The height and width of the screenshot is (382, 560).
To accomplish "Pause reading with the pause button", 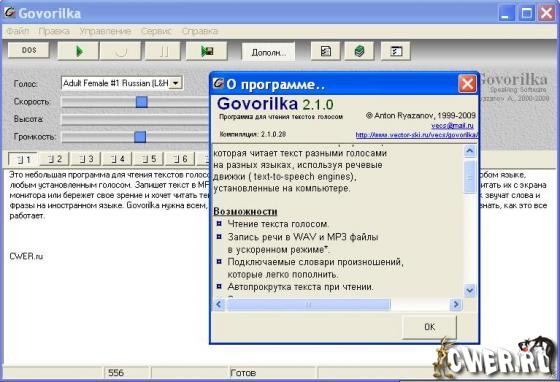I will pyautogui.click(x=163, y=51).
